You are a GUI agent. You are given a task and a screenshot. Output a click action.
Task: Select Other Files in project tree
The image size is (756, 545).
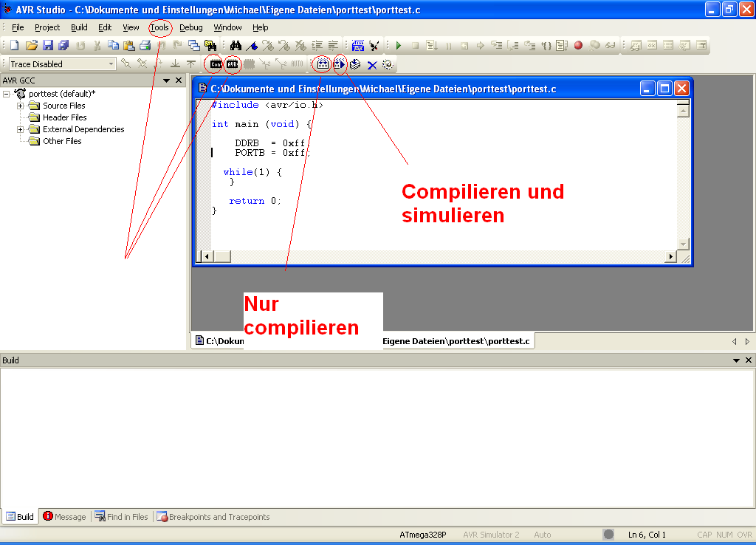coord(62,141)
